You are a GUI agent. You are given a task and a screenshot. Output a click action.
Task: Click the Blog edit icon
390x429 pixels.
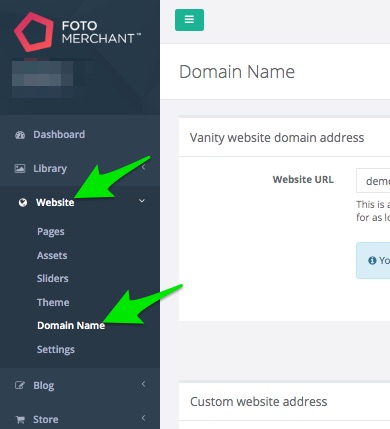[x=20, y=386]
